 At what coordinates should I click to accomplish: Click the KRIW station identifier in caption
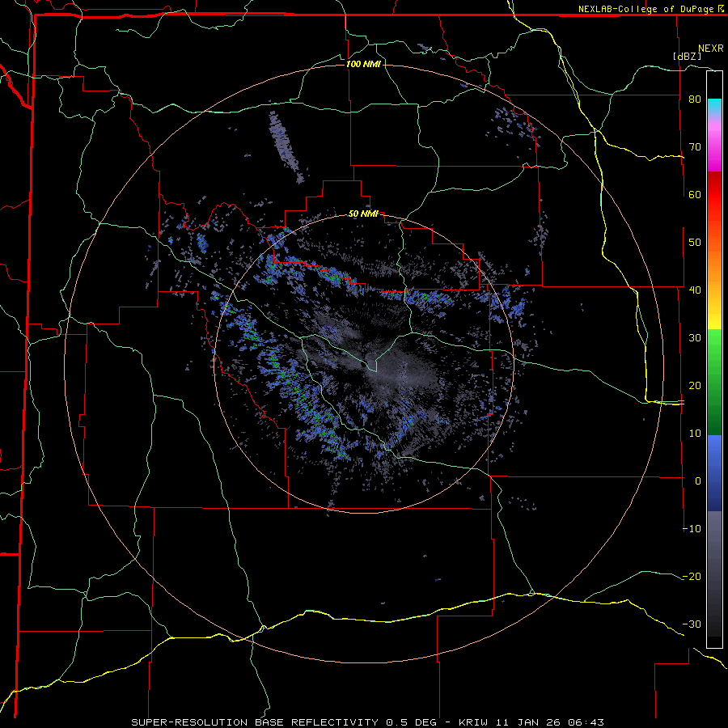click(x=472, y=722)
